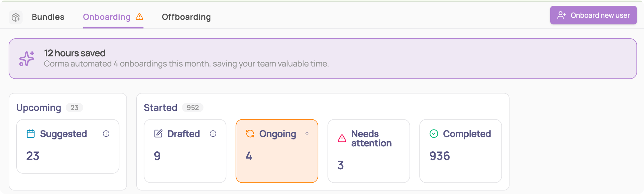Switch to the Offboarding tab

(x=186, y=17)
